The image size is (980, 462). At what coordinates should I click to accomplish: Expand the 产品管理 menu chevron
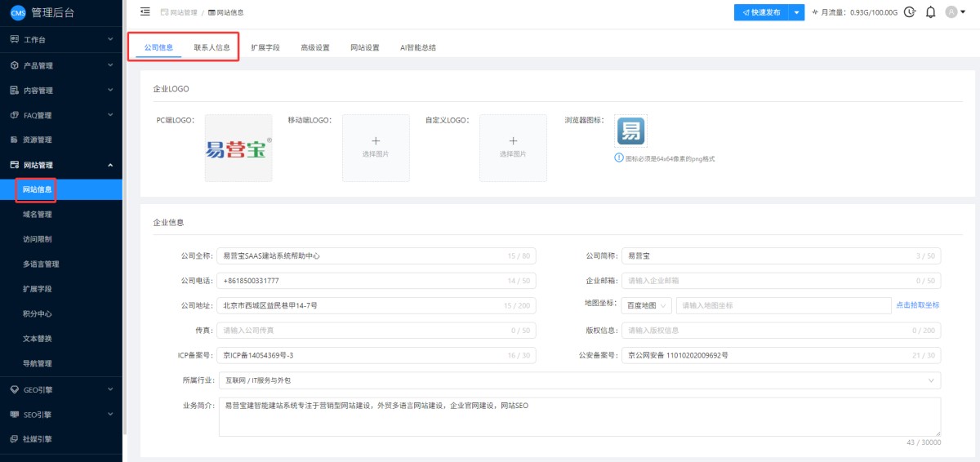(110, 65)
